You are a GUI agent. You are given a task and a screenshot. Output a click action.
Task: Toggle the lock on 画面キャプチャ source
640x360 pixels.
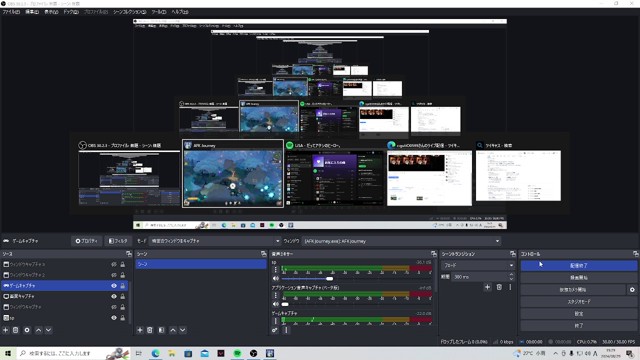pyautogui.click(x=122, y=296)
